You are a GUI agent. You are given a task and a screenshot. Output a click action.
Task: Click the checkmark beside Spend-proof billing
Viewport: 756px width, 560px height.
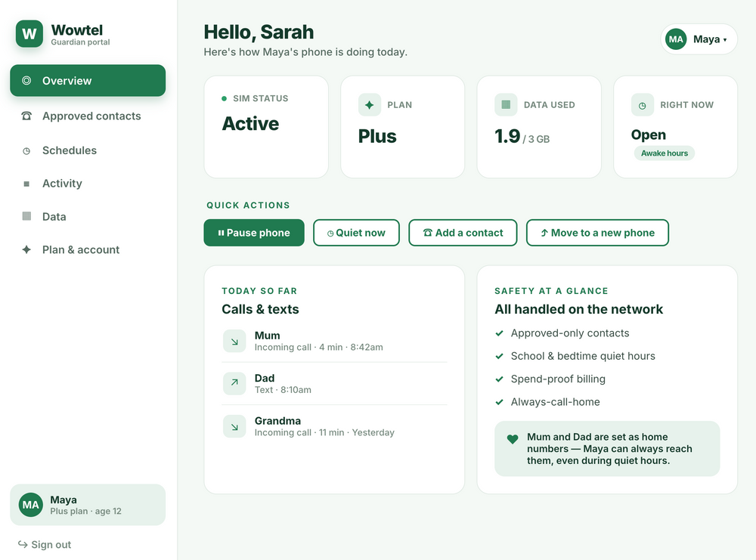pyautogui.click(x=500, y=379)
